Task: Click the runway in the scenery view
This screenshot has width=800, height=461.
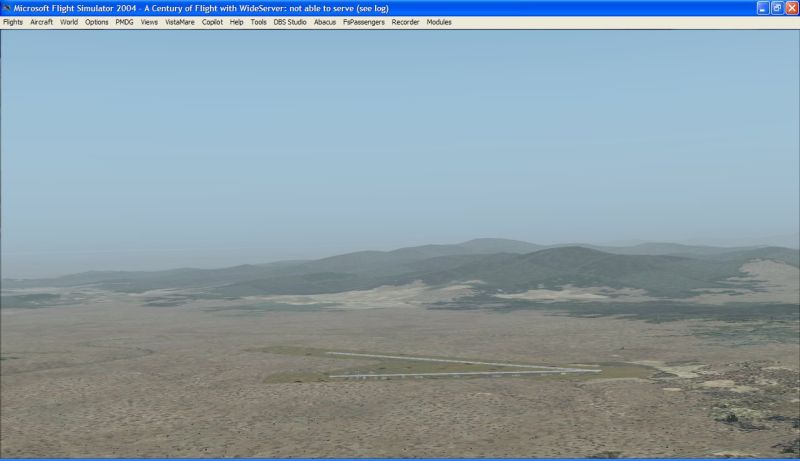Action: coord(460,372)
